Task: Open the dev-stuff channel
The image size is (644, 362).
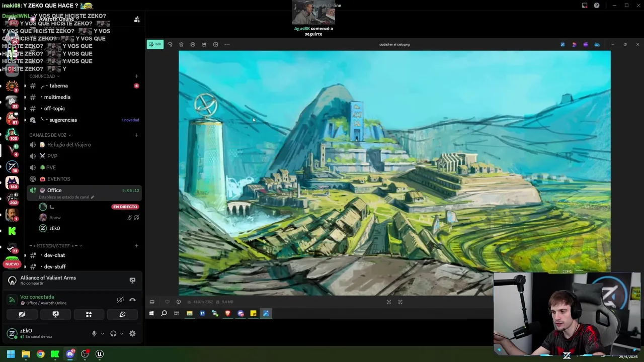Action: (84, 266)
